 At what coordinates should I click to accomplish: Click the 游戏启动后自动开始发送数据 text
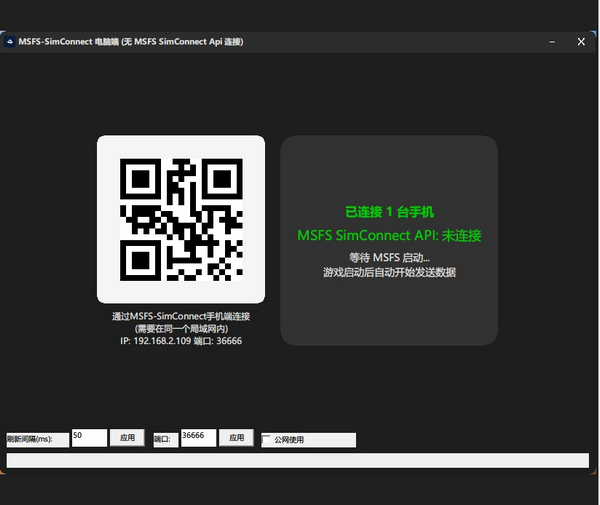pyautogui.click(x=389, y=272)
